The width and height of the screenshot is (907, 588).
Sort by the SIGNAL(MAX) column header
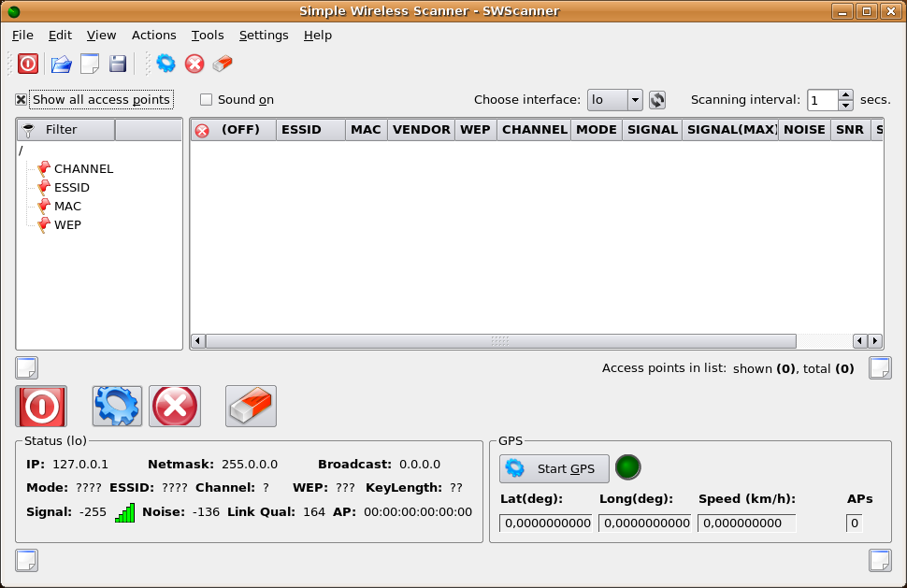730,130
